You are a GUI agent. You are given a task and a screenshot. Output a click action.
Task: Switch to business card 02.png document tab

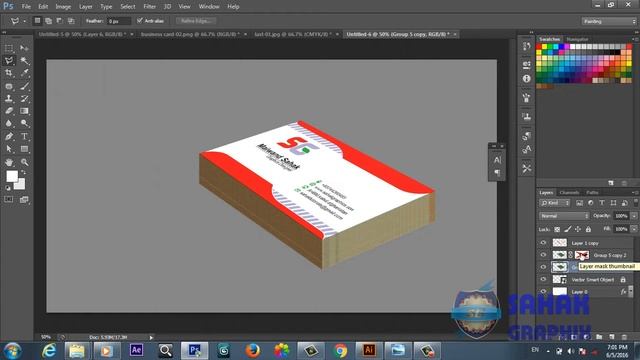[190, 34]
